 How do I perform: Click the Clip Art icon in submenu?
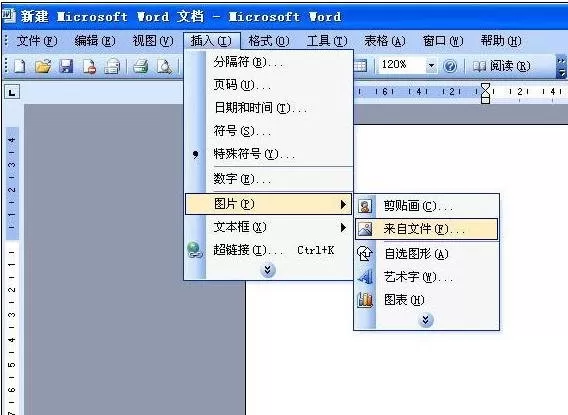click(365, 206)
